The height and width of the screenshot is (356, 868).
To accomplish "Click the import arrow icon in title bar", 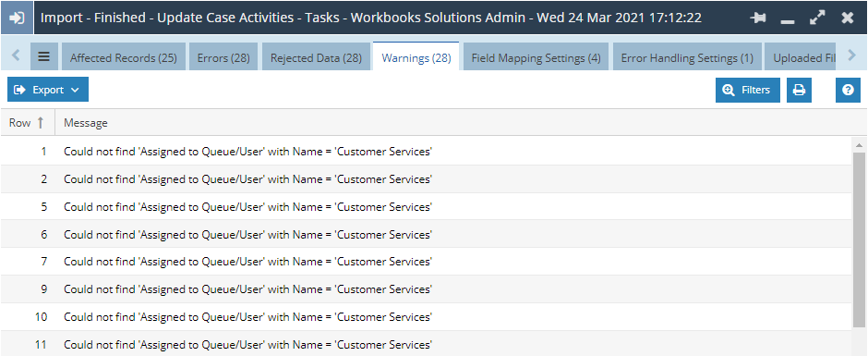I will pyautogui.click(x=18, y=18).
